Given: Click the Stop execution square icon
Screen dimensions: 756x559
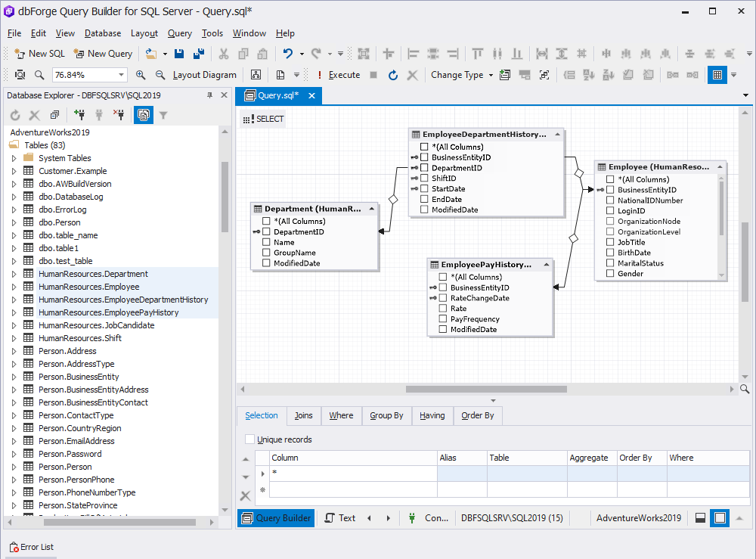Looking at the screenshot, I should [x=373, y=75].
